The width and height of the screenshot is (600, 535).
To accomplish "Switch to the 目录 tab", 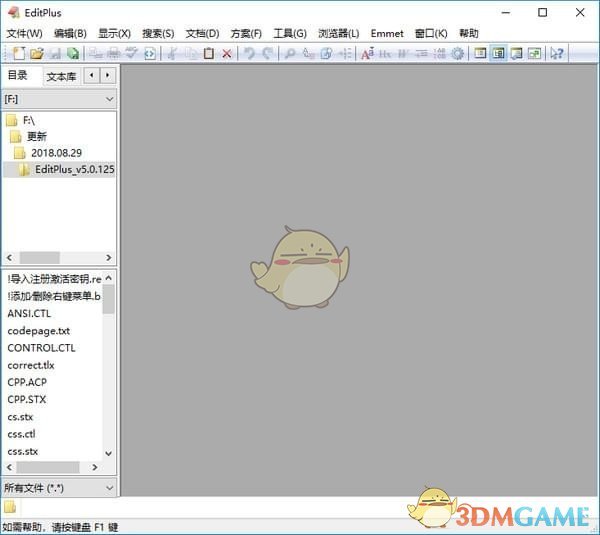I will (18, 75).
